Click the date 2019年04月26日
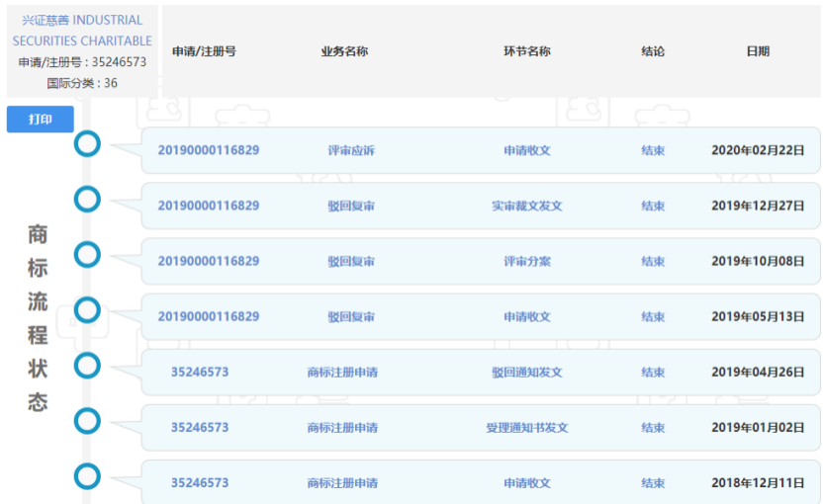The width and height of the screenshot is (823, 504). pyautogui.click(x=758, y=373)
